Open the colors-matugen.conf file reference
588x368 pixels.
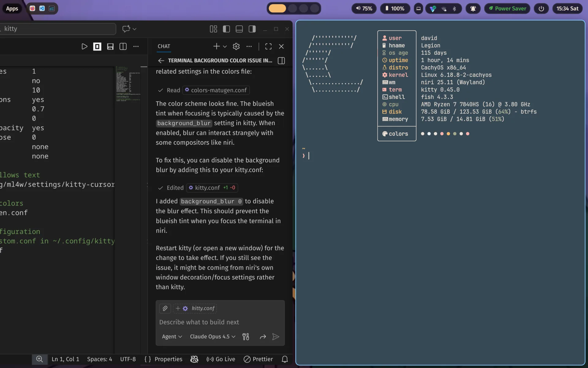click(x=216, y=90)
